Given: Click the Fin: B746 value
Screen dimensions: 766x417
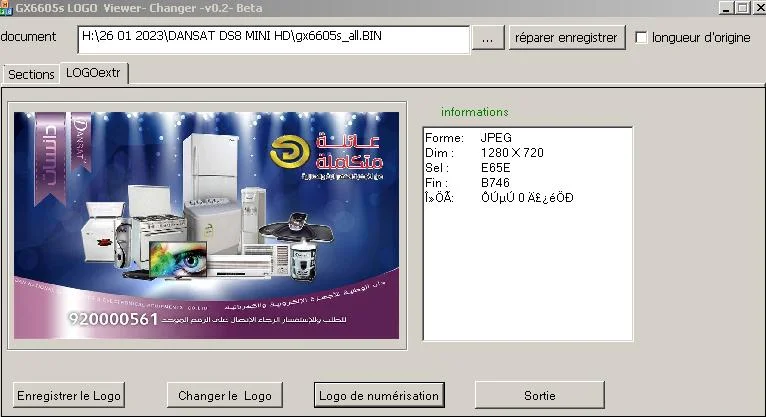Looking at the screenshot, I should 495,183.
